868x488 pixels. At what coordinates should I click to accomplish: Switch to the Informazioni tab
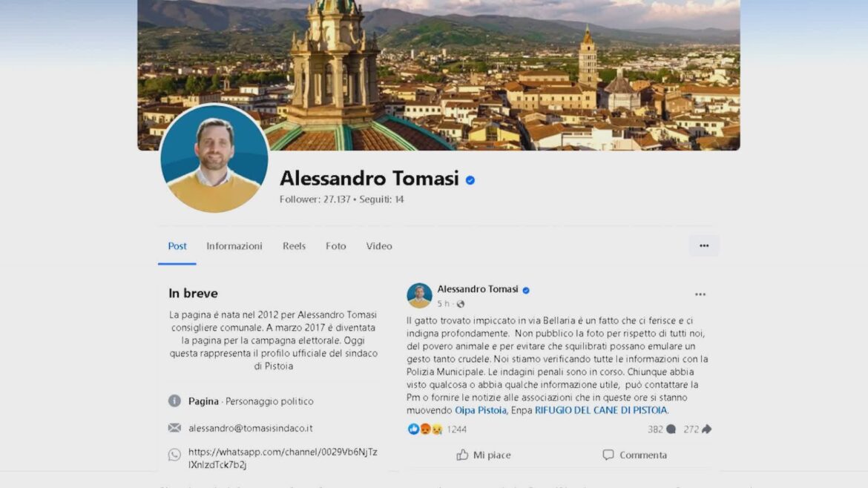tap(234, 245)
